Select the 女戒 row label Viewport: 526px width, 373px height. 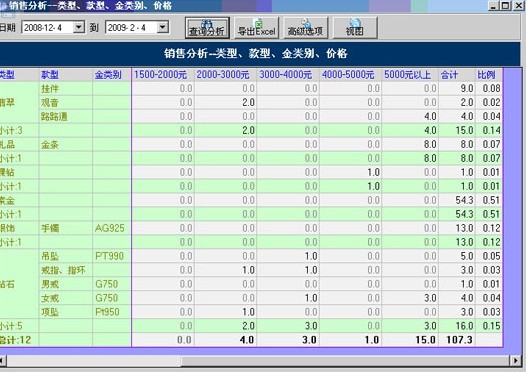[x=50, y=298]
